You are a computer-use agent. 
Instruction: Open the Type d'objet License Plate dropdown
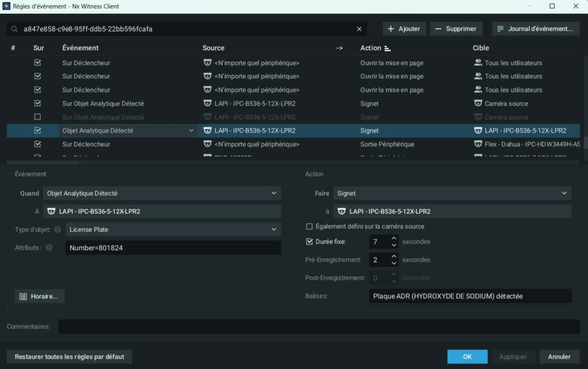point(173,230)
